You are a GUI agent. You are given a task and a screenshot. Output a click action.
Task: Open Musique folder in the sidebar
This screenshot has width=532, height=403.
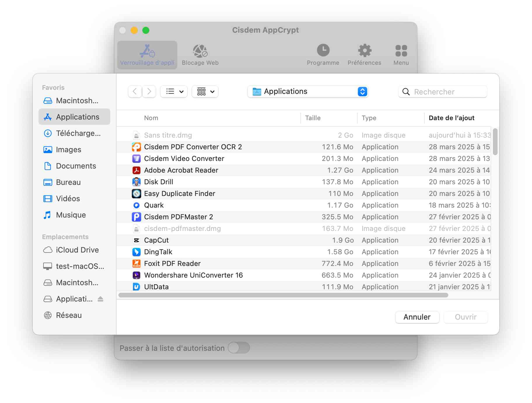[74, 215]
